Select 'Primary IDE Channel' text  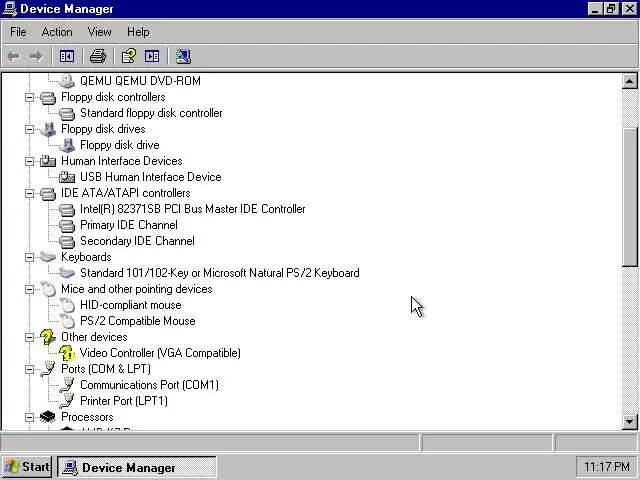129,225
